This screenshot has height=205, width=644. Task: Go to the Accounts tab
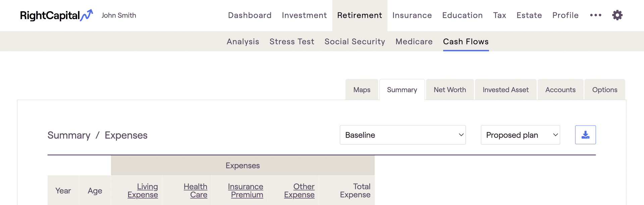[560, 90]
